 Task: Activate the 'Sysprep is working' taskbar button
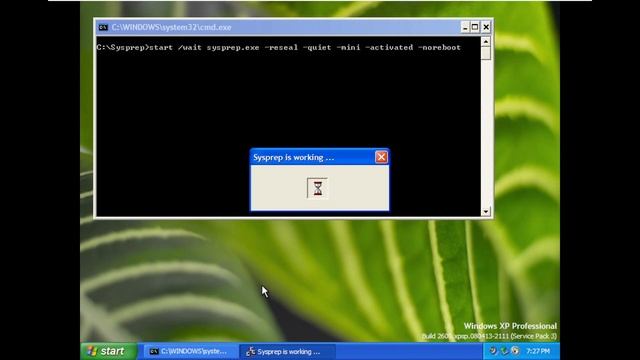pos(288,351)
